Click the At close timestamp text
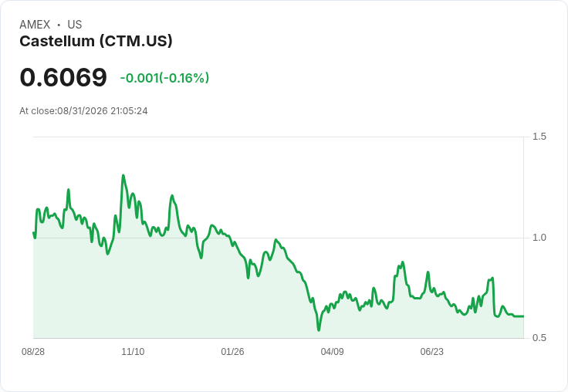 pyautogui.click(x=83, y=111)
